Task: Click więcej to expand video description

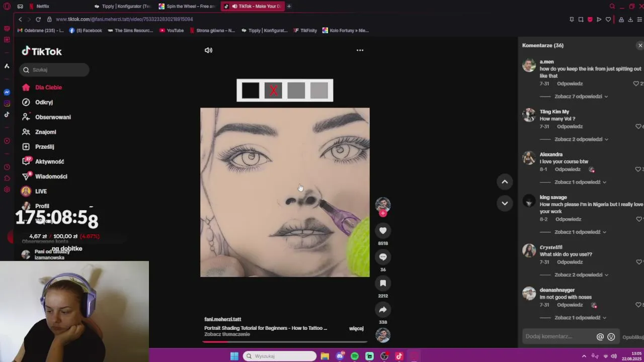Action: [x=356, y=328]
